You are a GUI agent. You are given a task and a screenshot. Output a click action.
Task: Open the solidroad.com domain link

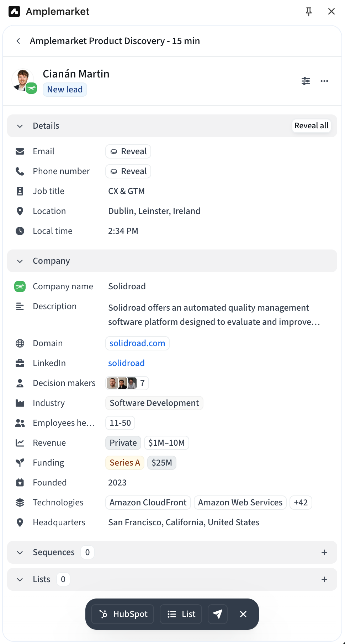[x=137, y=343]
